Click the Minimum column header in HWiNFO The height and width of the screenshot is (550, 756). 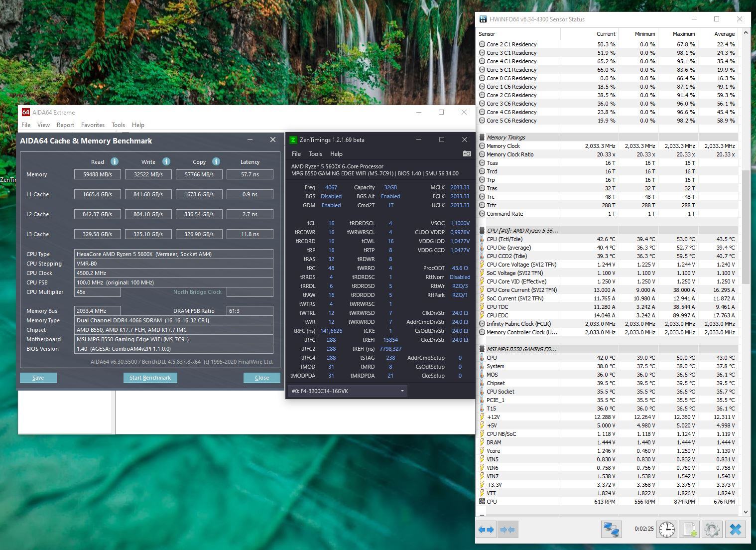638,34
